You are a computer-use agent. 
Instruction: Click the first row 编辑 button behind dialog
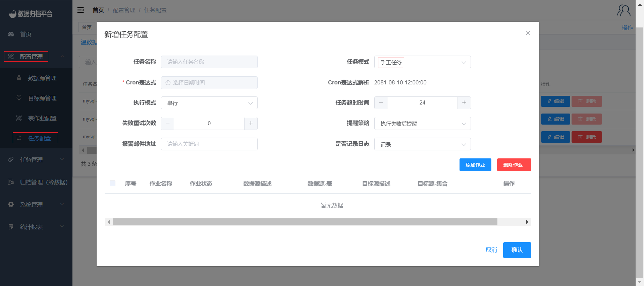point(555,101)
